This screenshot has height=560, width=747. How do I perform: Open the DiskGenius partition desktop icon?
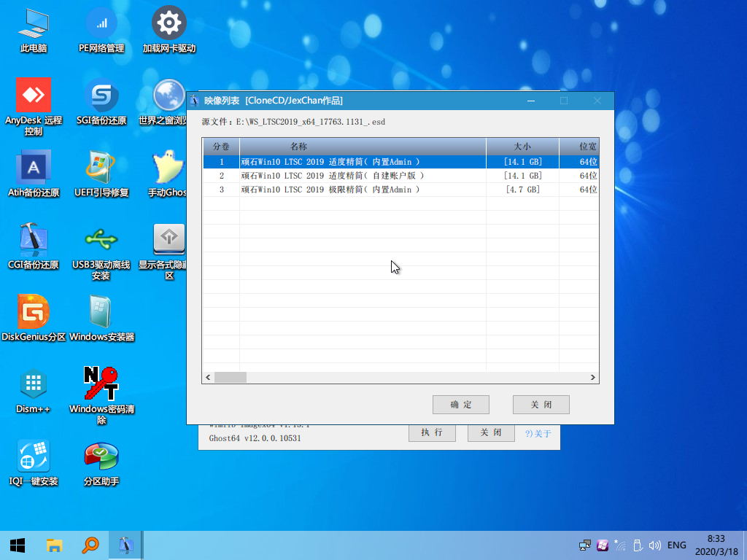[34, 312]
